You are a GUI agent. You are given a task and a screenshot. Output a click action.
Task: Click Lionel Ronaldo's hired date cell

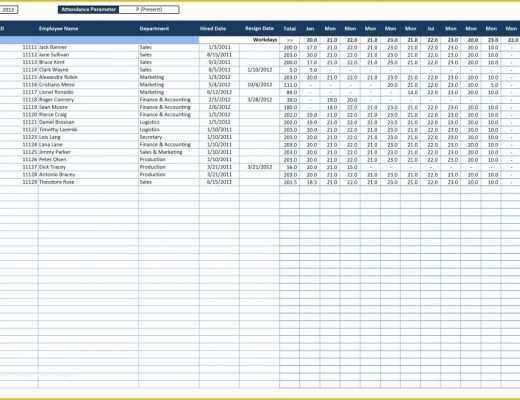(x=219, y=92)
